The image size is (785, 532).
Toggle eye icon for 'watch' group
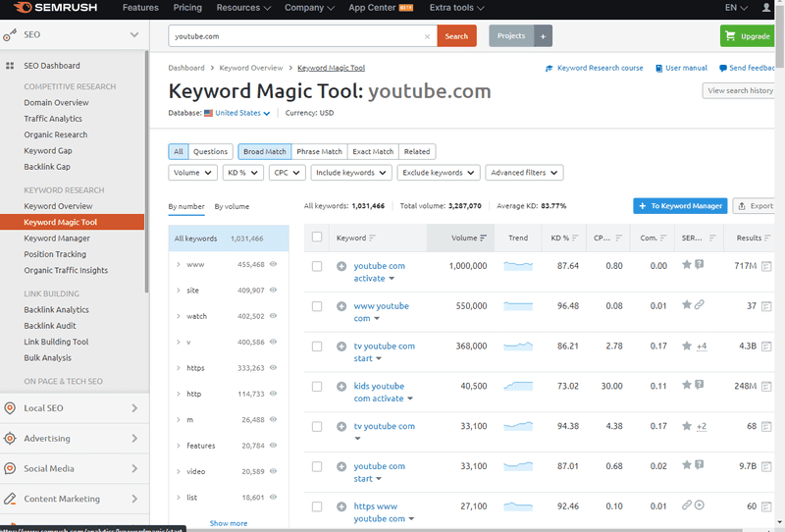pyautogui.click(x=274, y=316)
